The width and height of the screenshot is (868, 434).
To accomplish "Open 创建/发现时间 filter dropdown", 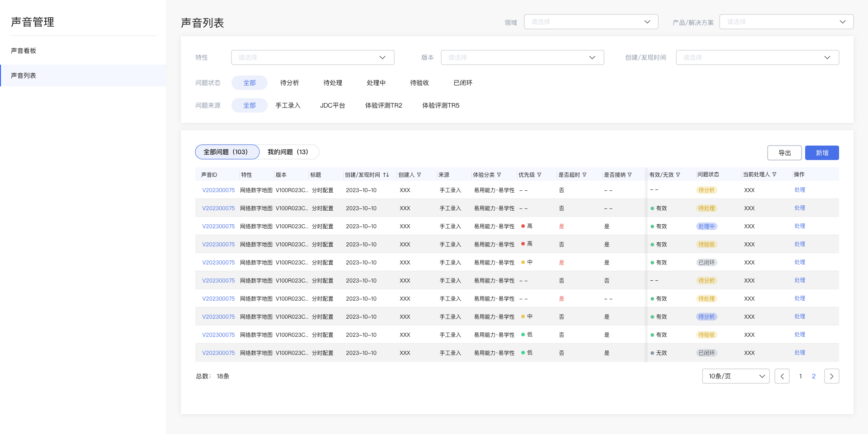I will click(x=758, y=57).
